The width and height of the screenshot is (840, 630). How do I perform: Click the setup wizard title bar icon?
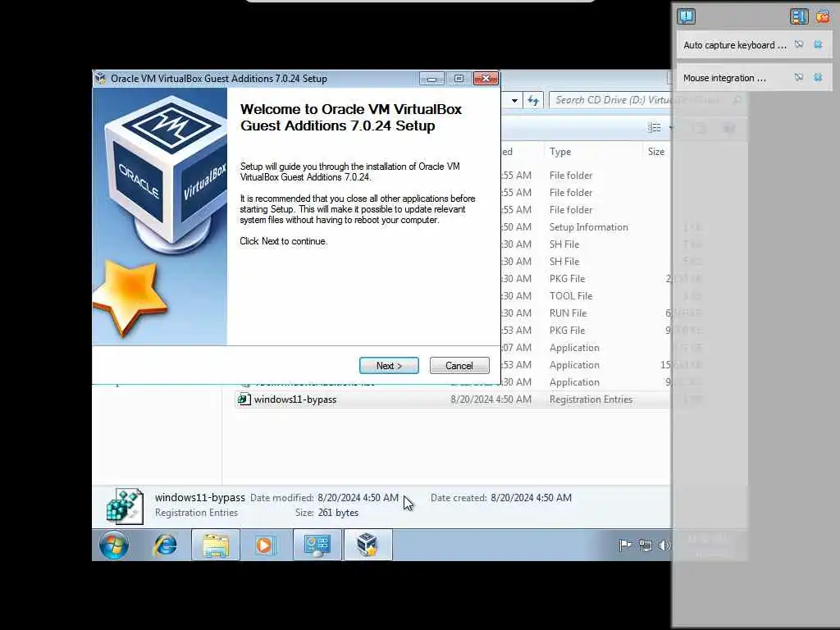[100, 78]
